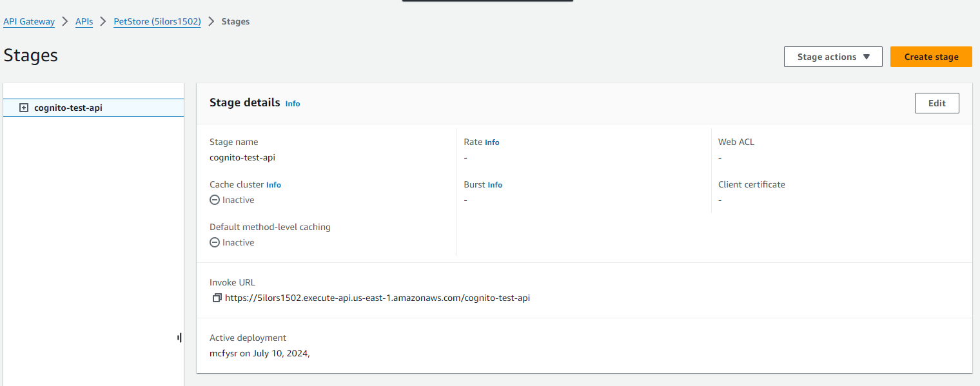Image resolution: width=980 pixels, height=386 pixels.
Task: Click the stage name value cognito-test-api
Action: click(x=242, y=157)
